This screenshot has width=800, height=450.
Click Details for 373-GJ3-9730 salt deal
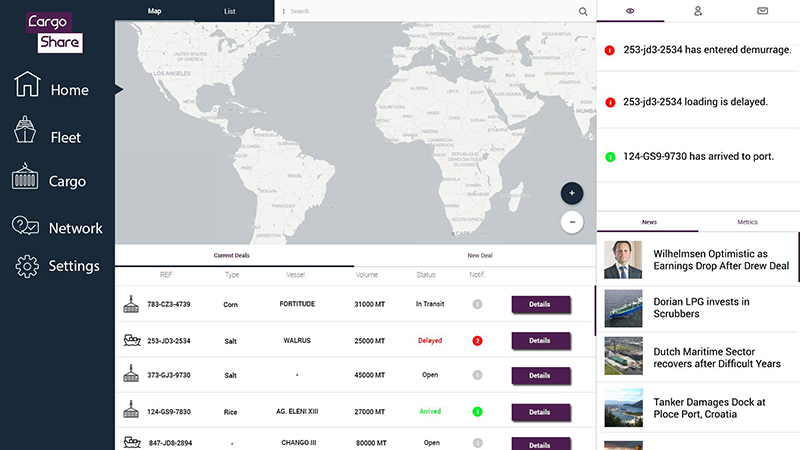pos(540,376)
